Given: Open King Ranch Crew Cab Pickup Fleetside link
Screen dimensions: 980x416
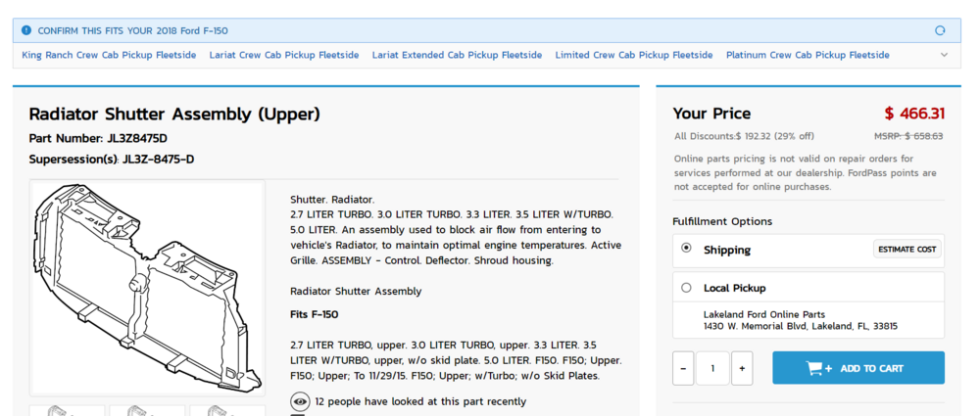Looking at the screenshot, I should 109,55.
